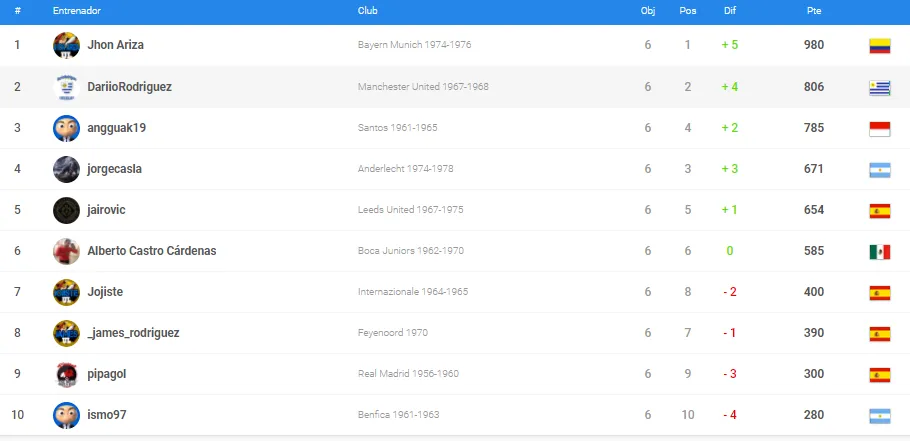Open DariioRodriguez's Uruguay crest avatar
The width and height of the screenshot is (910, 441).
point(66,86)
